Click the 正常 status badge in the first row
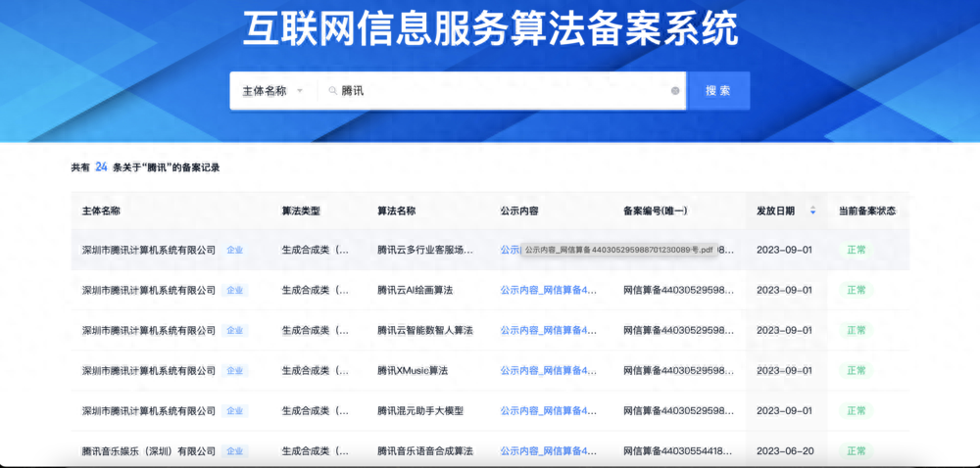 [857, 251]
